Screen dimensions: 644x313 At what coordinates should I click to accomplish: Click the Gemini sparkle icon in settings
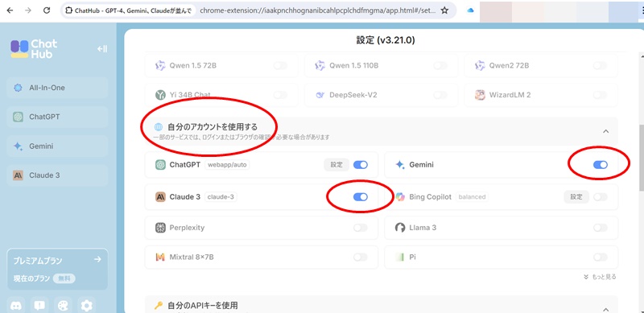click(400, 165)
